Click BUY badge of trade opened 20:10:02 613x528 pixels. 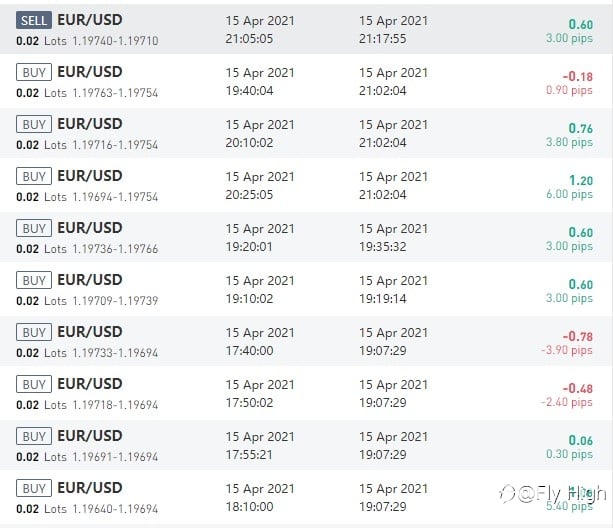click(x=34, y=124)
